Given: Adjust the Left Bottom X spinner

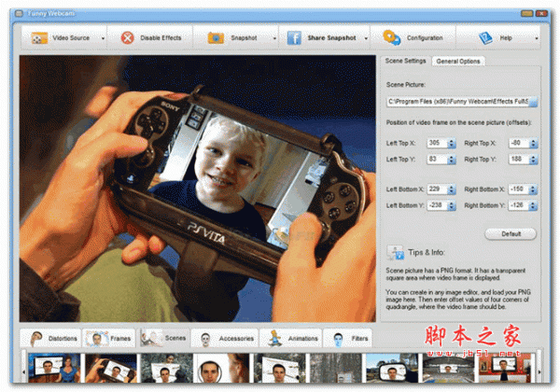Looking at the screenshot, I should pyautogui.click(x=452, y=189).
